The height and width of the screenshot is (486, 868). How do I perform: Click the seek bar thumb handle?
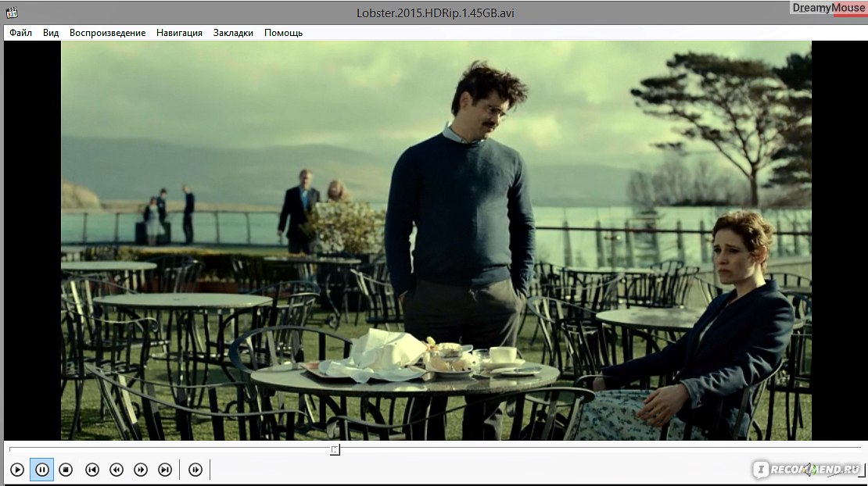(x=335, y=449)
